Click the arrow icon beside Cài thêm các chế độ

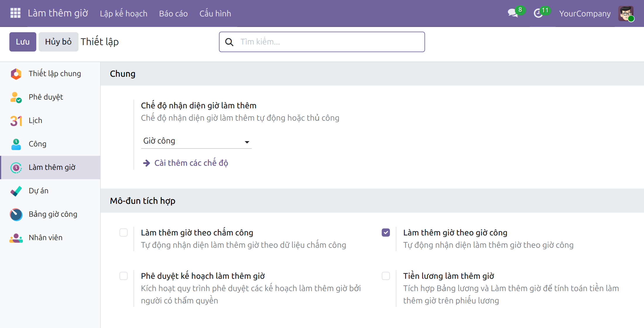point(146,163)
